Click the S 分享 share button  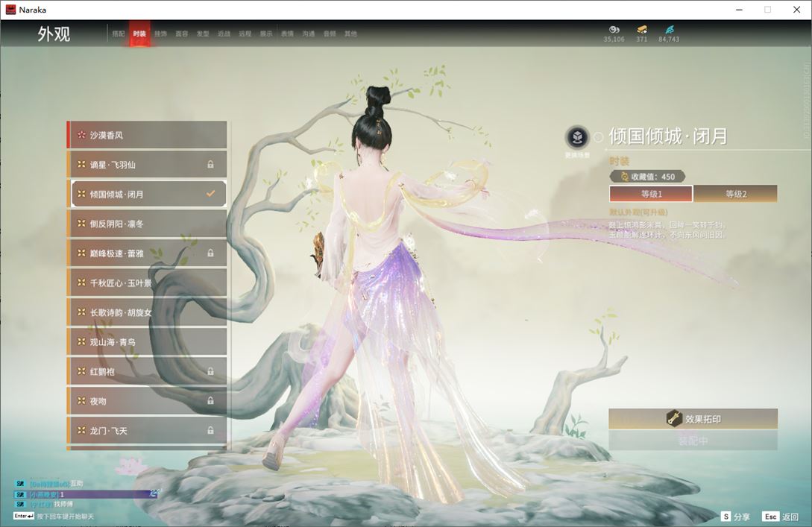click(x=736, y=517)
